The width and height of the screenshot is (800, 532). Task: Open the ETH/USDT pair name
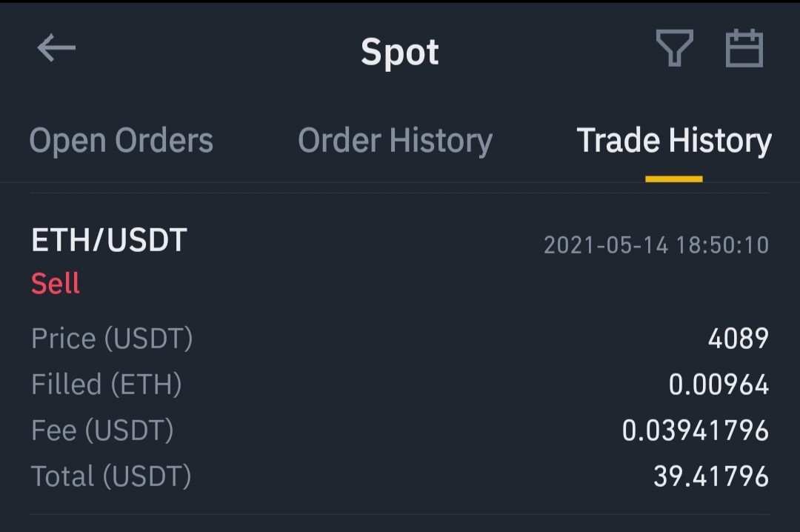click(x=109, y=240)
